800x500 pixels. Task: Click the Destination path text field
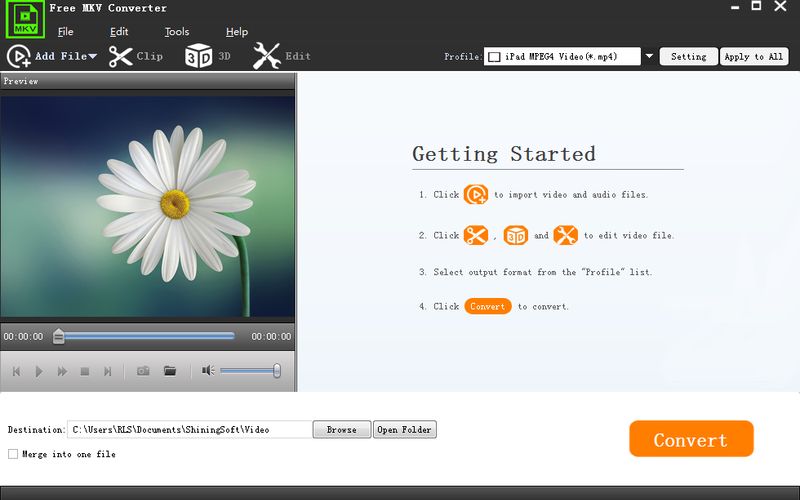click(x=189, y=430)
